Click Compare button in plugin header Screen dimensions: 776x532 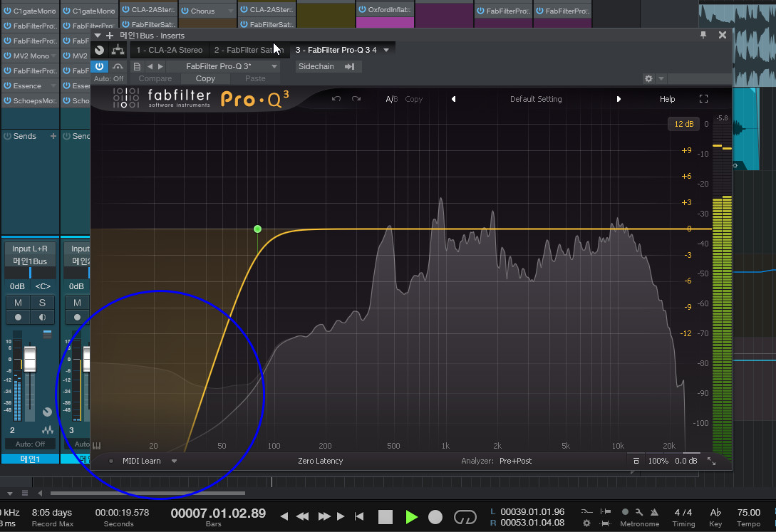click(155, 78)
